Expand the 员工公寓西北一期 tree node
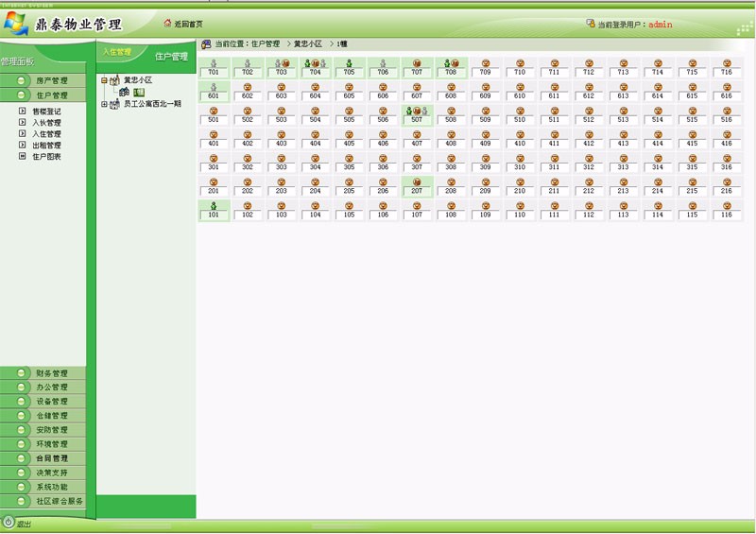 point(104,104)
